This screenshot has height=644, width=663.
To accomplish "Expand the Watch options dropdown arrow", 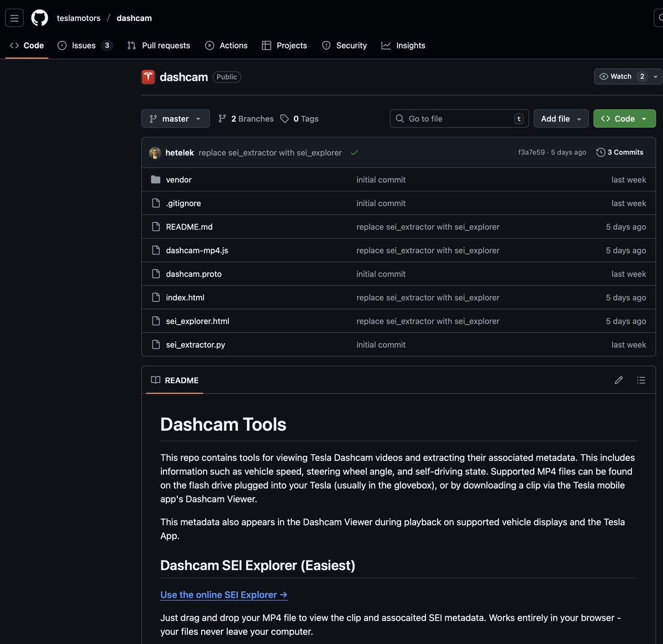I will click(x=655, y=77).
